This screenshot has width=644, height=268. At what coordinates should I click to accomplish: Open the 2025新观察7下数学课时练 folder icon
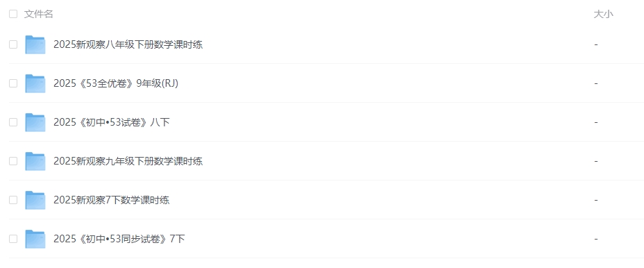tap(35, 200)
